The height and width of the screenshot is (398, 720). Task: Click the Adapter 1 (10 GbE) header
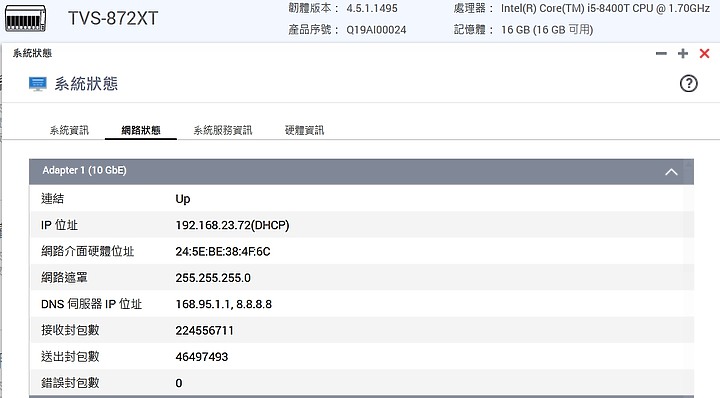click(361, 172)
